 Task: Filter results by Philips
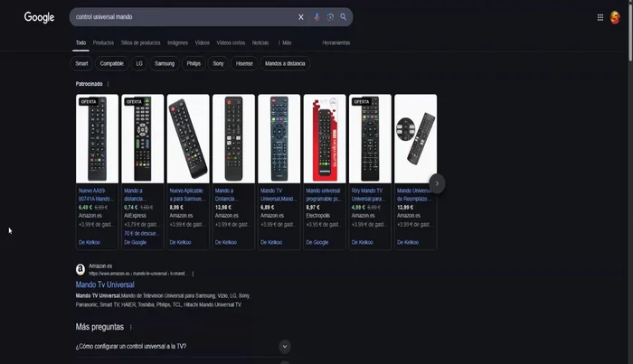click(194, 64)
